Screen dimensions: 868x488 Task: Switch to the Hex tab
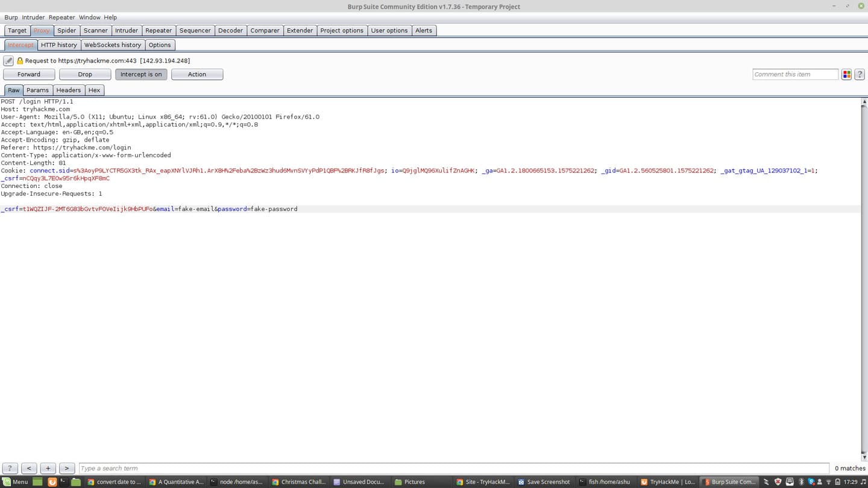click(x=94, y=90)
